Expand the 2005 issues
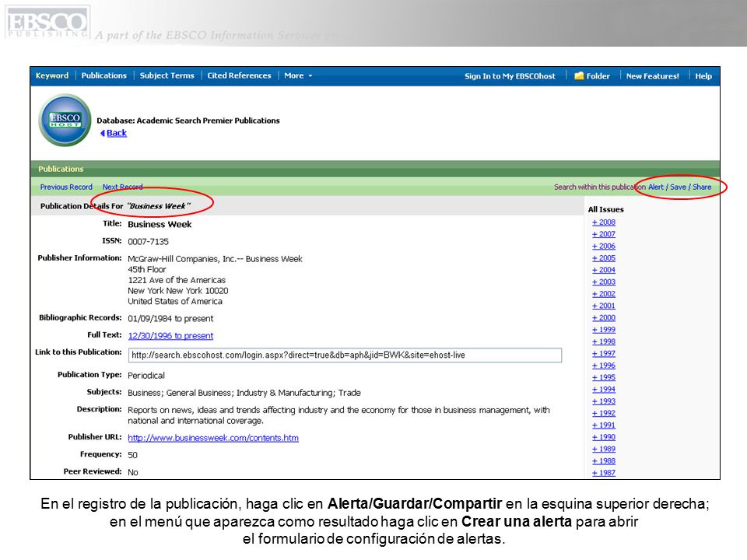Viewport: 747px width, 560px height. coord(604,258)
